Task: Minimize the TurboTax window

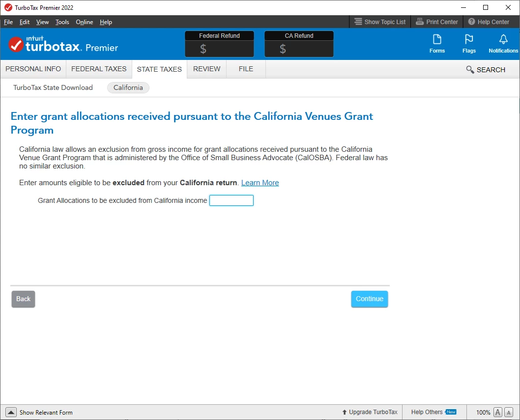Action: click(463, 7)
